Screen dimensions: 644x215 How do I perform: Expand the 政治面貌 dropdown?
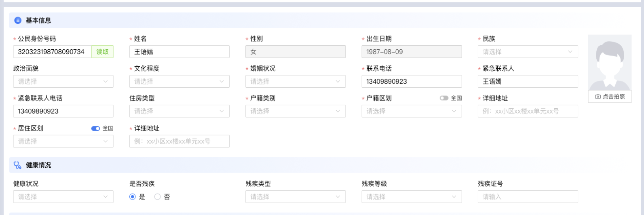63,81
